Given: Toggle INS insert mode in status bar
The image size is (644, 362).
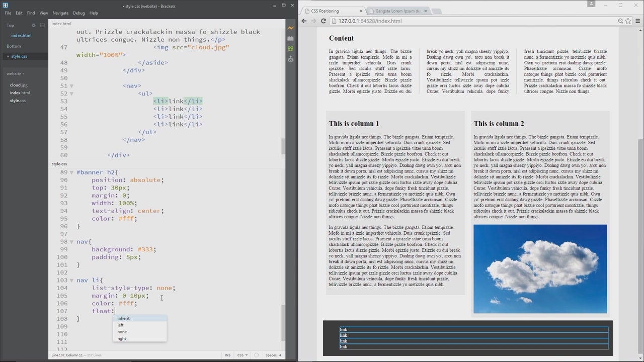Looking at the screenshot, I should pyautogui.click(x=227, y=355).
